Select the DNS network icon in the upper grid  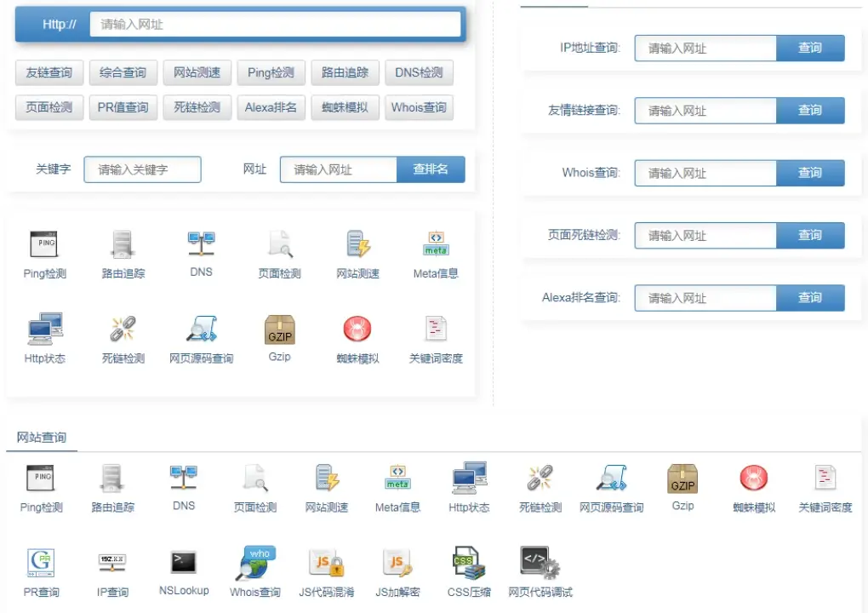(201, 244)
